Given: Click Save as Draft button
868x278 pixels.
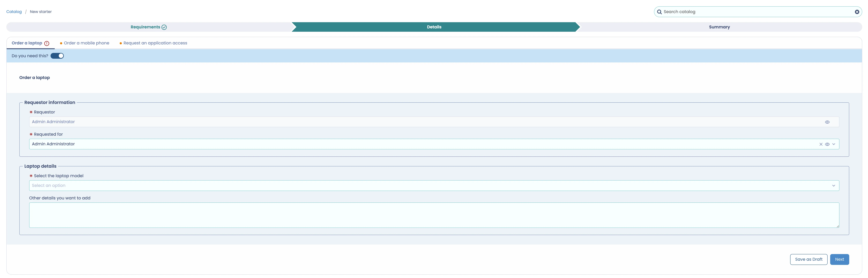Looking at the screenshot, I should point(809,260).
